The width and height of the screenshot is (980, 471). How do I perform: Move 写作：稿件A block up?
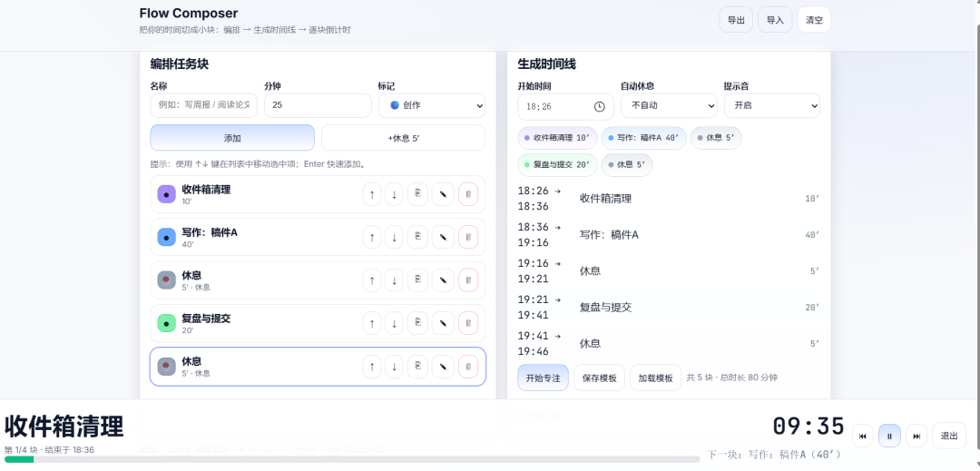[372, 238]
